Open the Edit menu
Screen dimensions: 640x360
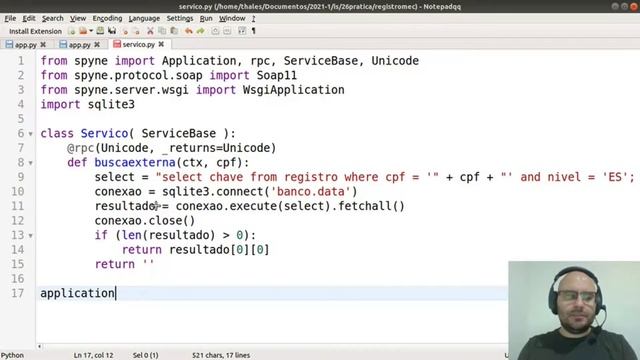29,18
